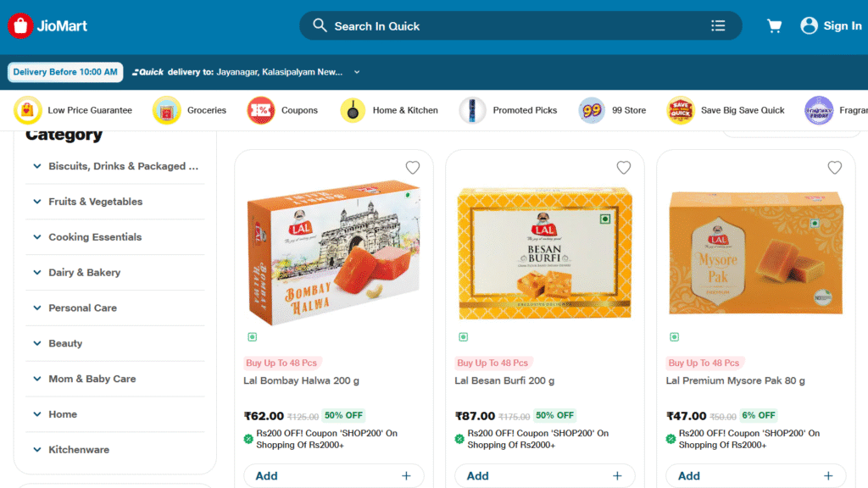Screen dimensions: 868x488
Task: Open the shopping cart
Action: click(774, 26)
